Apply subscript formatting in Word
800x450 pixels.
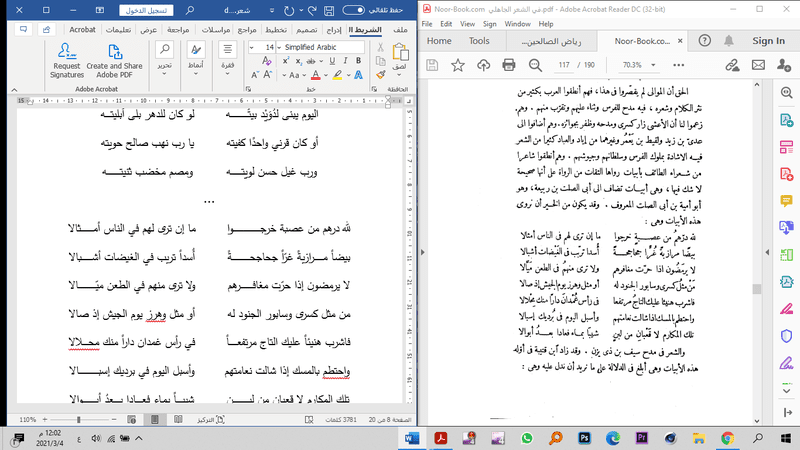(x=299, y=61)
